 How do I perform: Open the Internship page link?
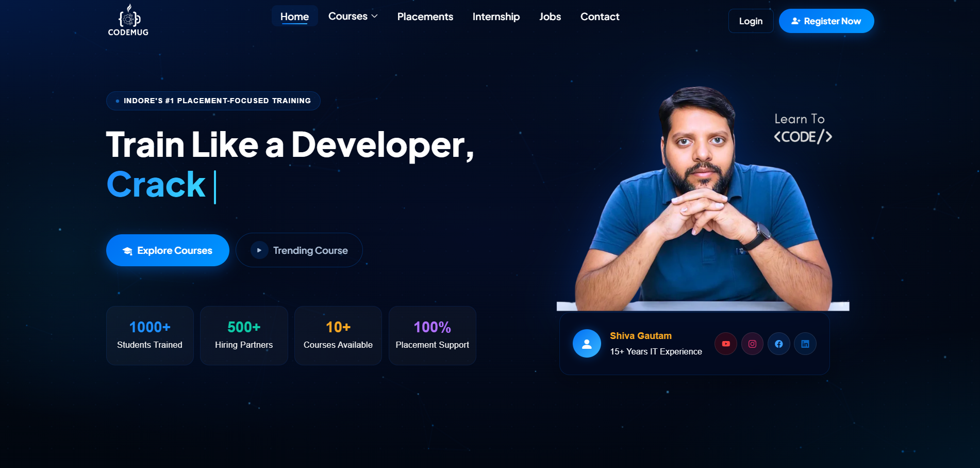pos(496,17)
